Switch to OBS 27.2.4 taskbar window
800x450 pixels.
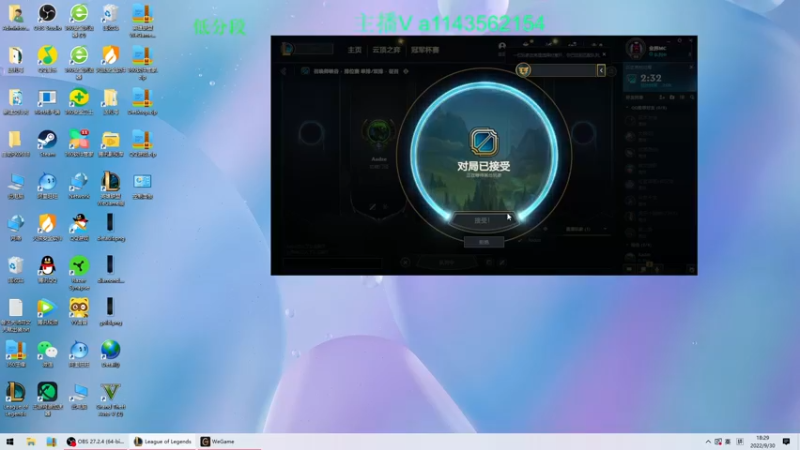click(x=95, y=442)
